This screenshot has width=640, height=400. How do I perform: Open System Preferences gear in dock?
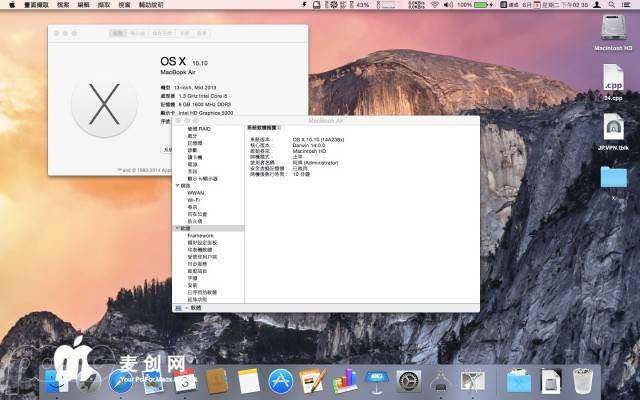[x=408, y=381]
